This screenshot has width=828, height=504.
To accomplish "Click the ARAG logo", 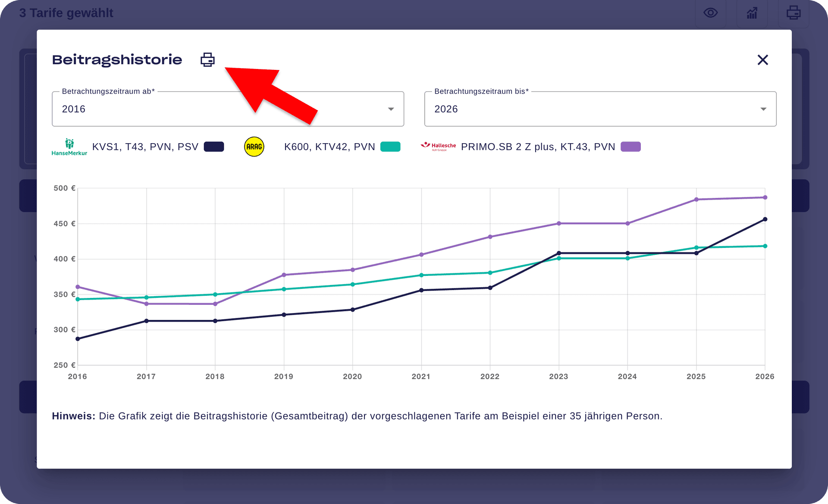I will 254,147.
